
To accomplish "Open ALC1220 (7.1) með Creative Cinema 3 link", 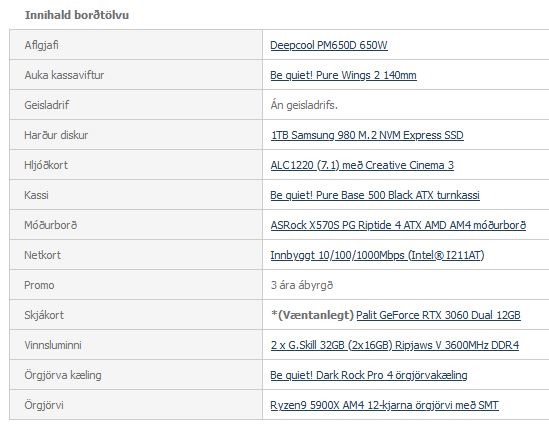I will click(362, 165).
